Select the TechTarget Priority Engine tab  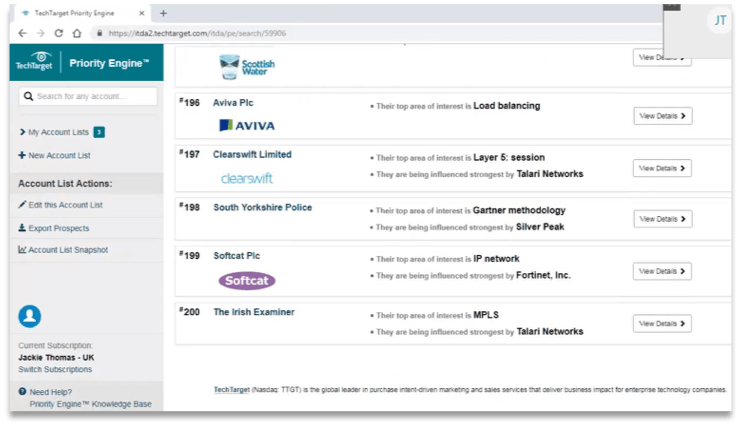point(80,13)
